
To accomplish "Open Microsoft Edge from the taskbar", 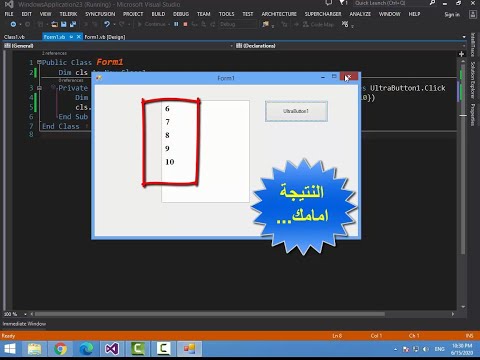I will coord(86,349).
